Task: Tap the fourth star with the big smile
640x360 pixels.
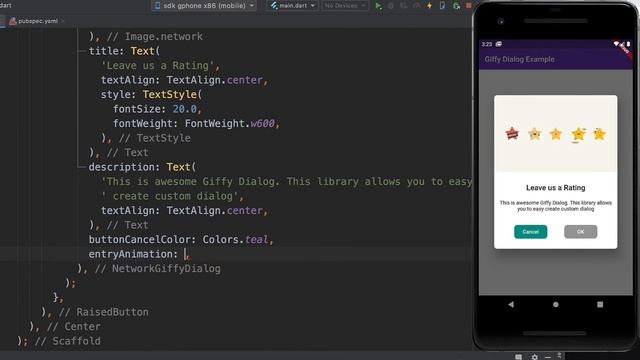Action: [x=578, y=134]
